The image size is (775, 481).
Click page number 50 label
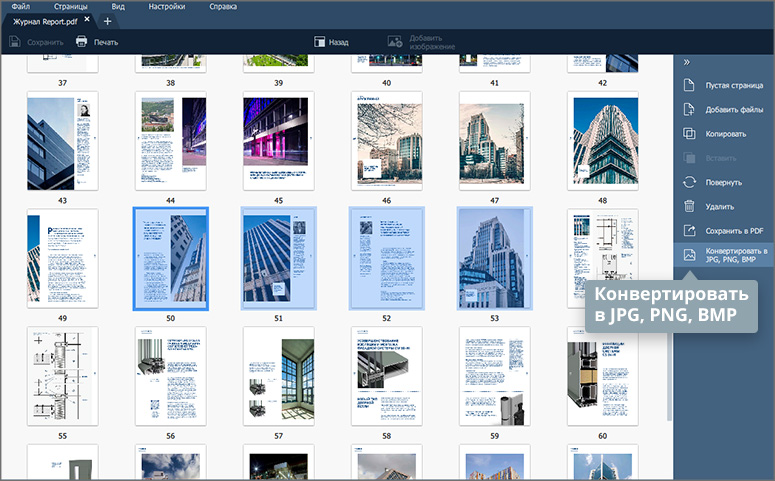[171, 318]
